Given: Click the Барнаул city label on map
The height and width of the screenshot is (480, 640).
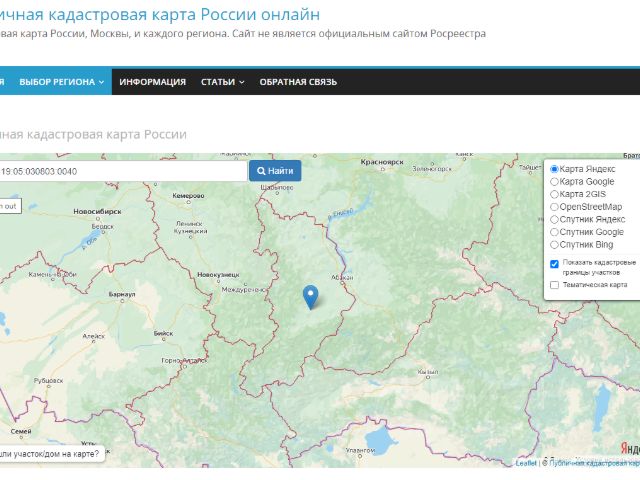Looking at the screenshot, I should tap(122, 294).
